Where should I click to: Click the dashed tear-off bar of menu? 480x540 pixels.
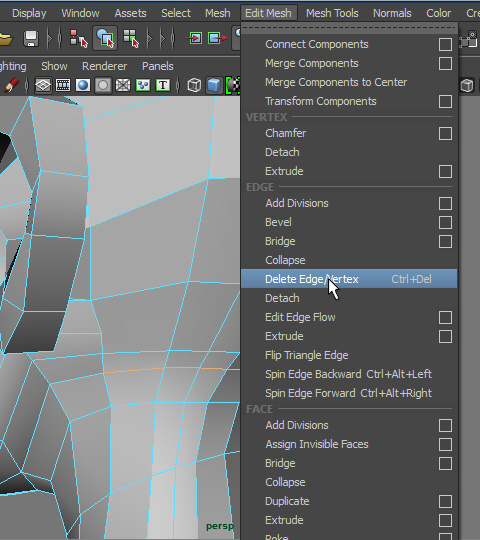tap(349, 28)
